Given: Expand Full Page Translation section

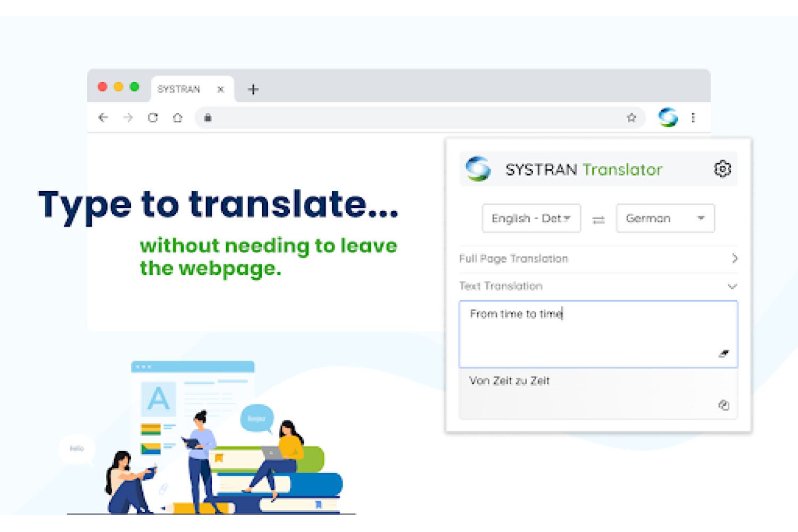Looking at the screenshot, I should tap(598, 259).
